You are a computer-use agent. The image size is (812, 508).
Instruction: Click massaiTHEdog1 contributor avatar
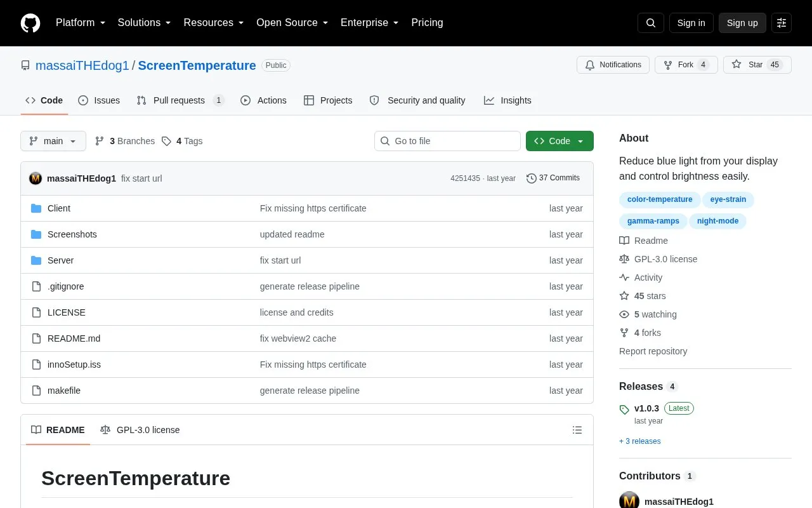click(x=629, y=501)
